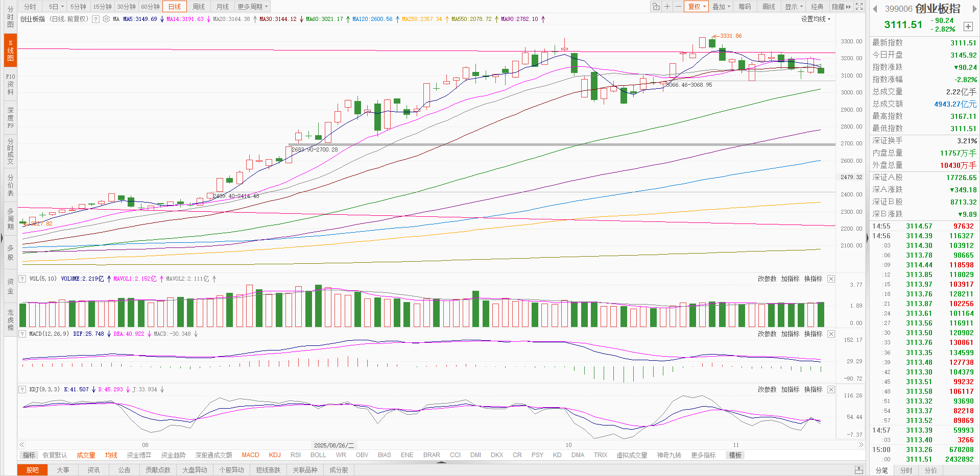Go to previous stock with left arrow

tap(875, 9)
